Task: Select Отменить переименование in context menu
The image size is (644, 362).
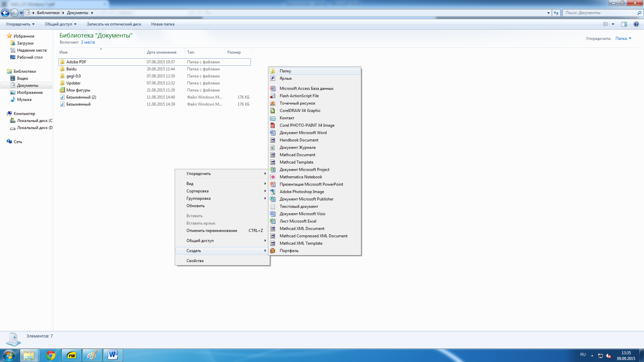Action: pos(223,231)
